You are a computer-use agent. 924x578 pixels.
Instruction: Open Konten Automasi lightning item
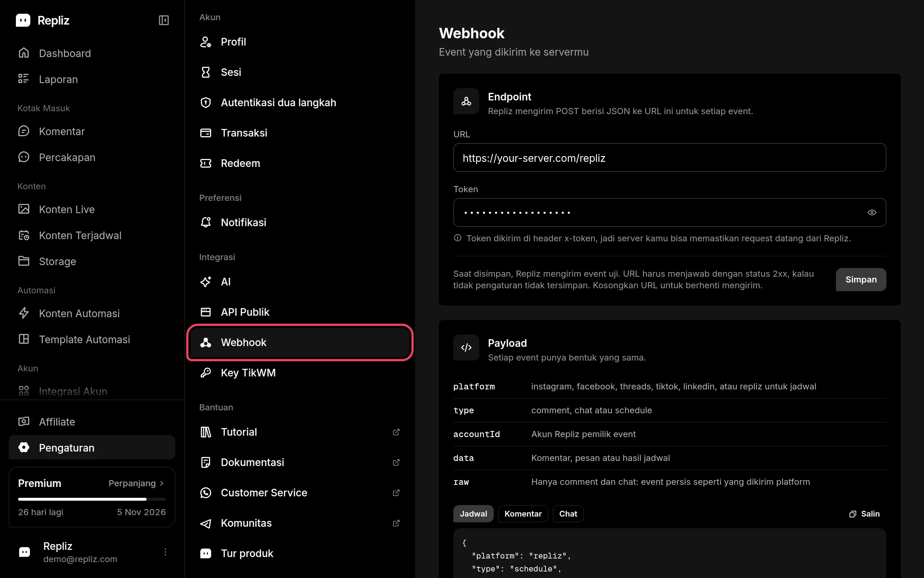(x=92, y=313)
